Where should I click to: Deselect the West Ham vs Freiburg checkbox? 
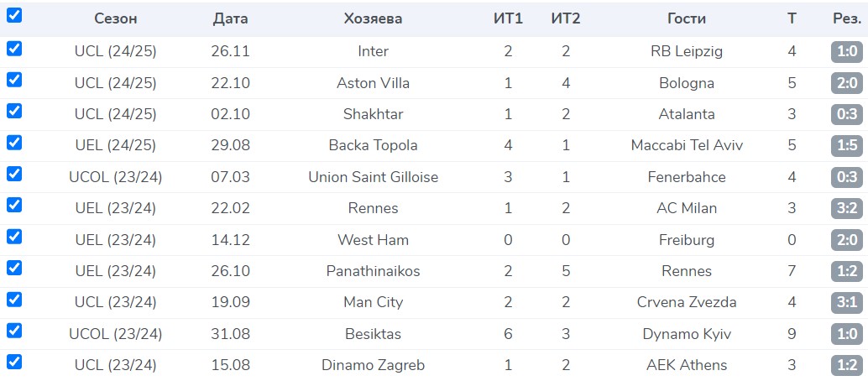(14, 237)
